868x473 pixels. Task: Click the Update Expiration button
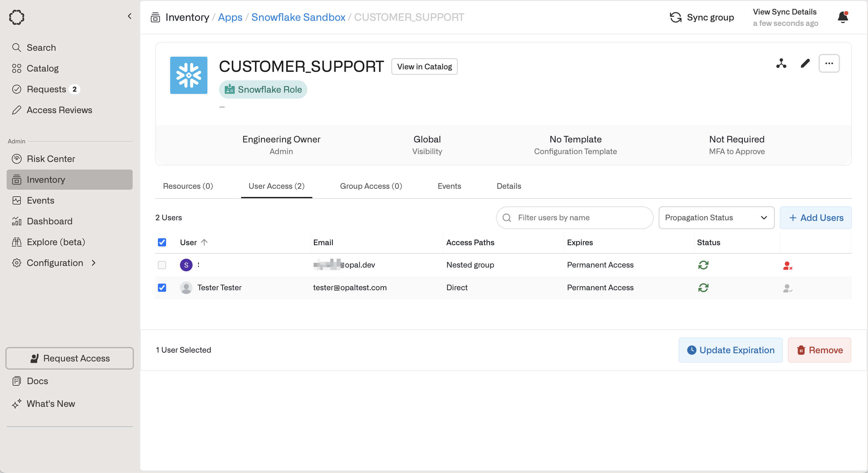pos(730,350)
